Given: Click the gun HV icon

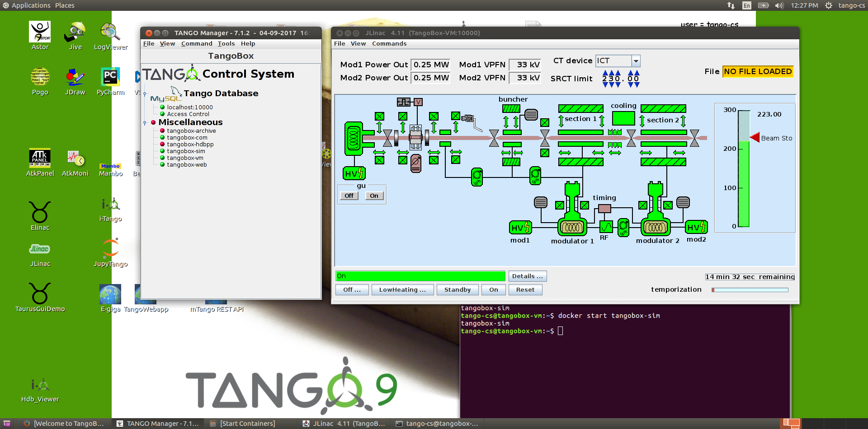Looking at the screenshot, I should [x=354, y=173].
